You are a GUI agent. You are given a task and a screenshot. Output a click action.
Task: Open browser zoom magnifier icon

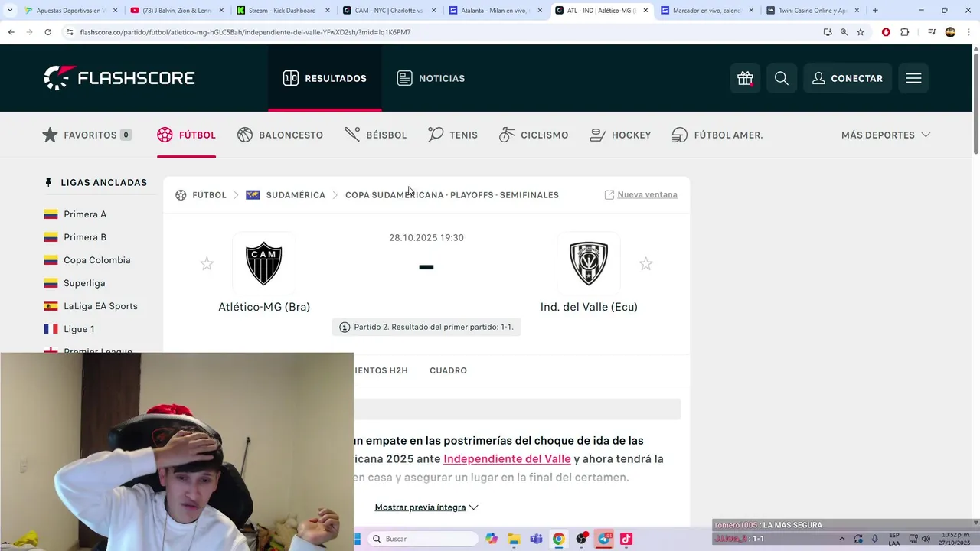844,32
